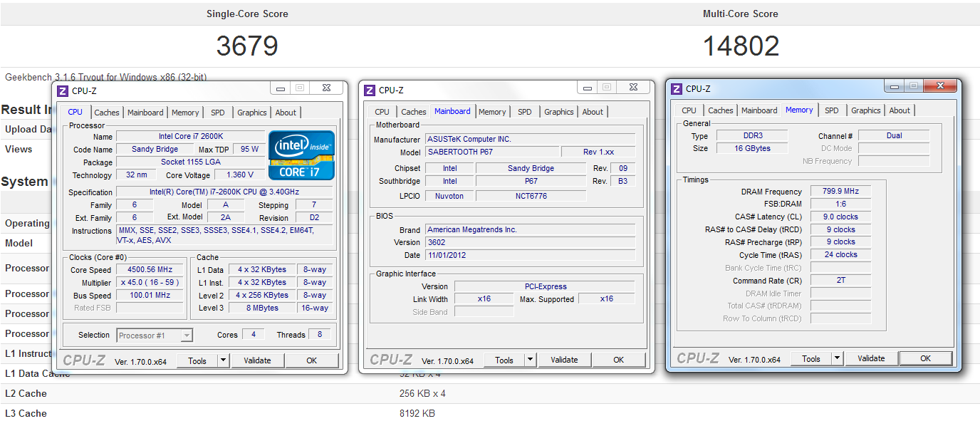Click the DRAM Frequency value 799.9 MHz

click(x=840, y=191)
